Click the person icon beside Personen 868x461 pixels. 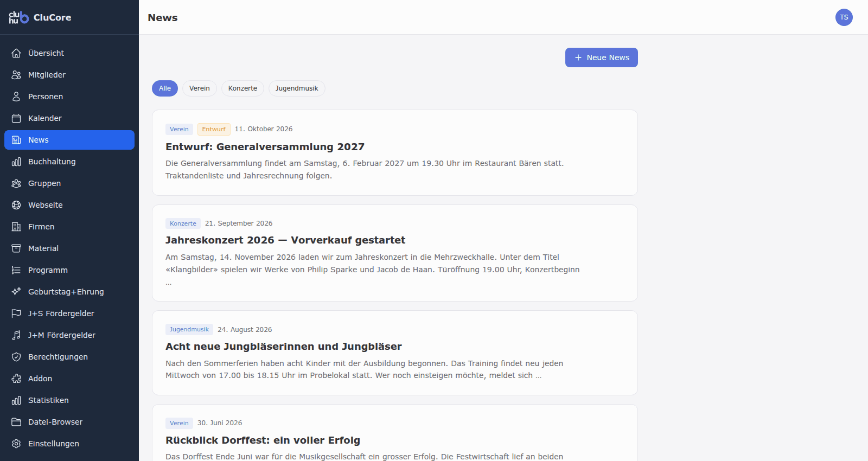[x=16, y=97]
